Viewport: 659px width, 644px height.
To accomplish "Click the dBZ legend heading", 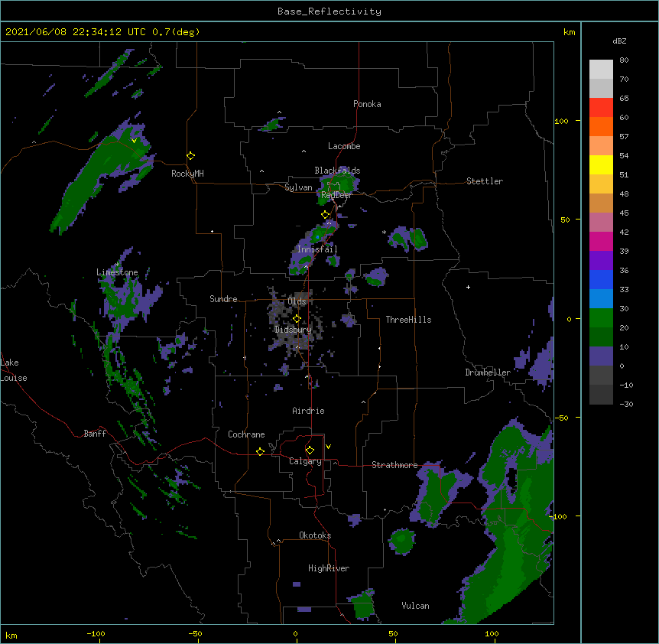I will click(x=619, y=41).
